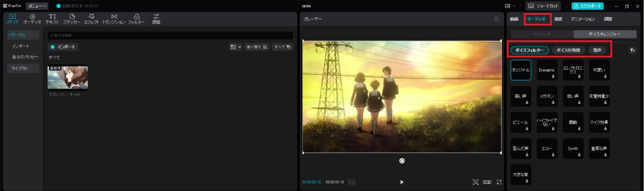Apply the メガホン voice filter
The image size is (644, 191).
(547, 96)
